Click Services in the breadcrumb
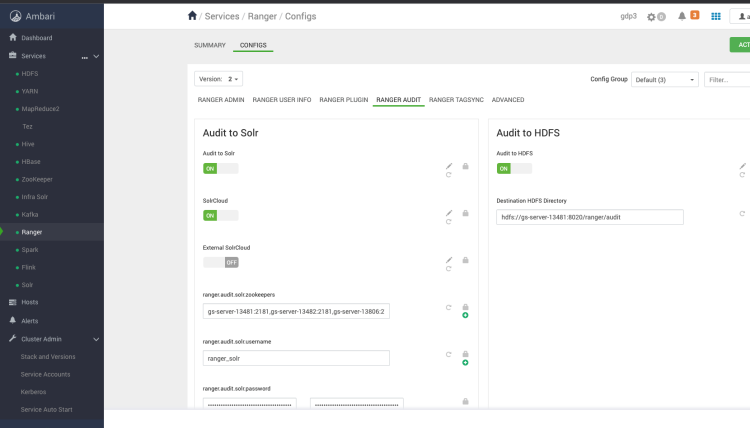750x428 pixels. click(x=222, y=16)
